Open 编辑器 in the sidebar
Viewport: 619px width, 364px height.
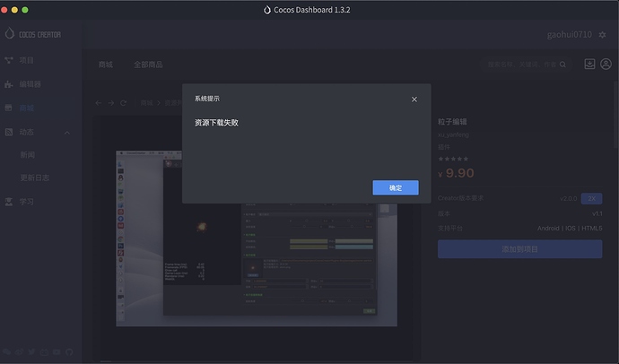tap(30, 84)
